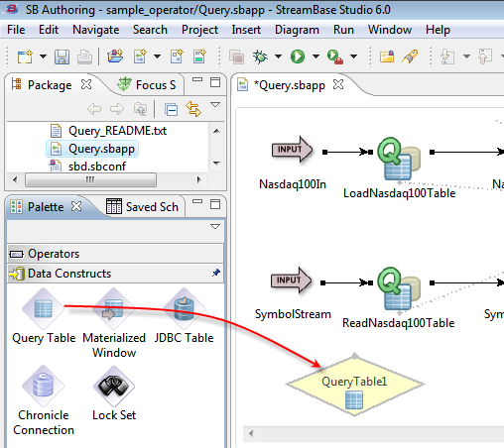Choose the JDBC Table palette item

[184, 308]
